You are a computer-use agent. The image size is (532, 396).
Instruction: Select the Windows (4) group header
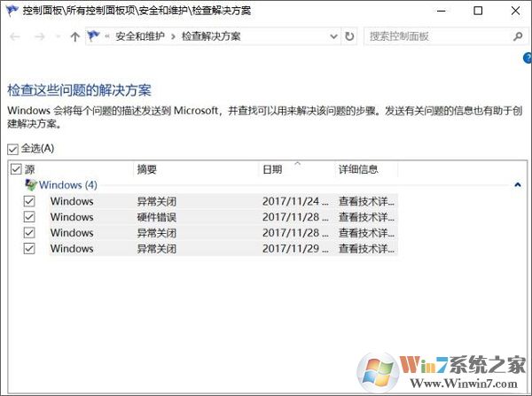click(x=68, y=185)
